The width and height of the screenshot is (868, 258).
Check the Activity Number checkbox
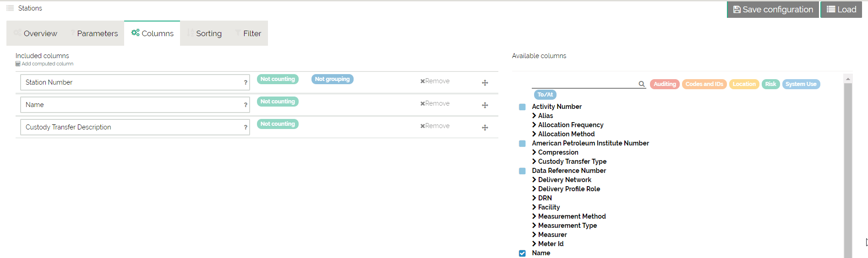[x=522, y=107]
